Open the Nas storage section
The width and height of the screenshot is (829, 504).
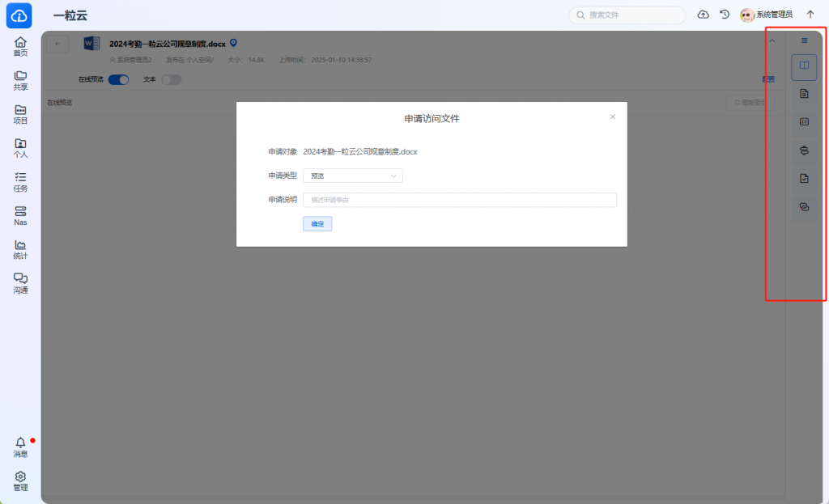[20, 215]
